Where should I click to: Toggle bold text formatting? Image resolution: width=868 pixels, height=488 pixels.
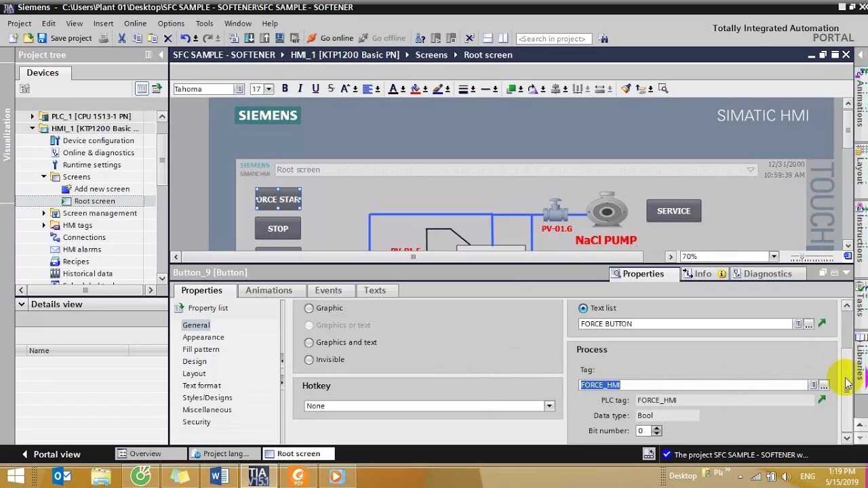click(284, 88)
